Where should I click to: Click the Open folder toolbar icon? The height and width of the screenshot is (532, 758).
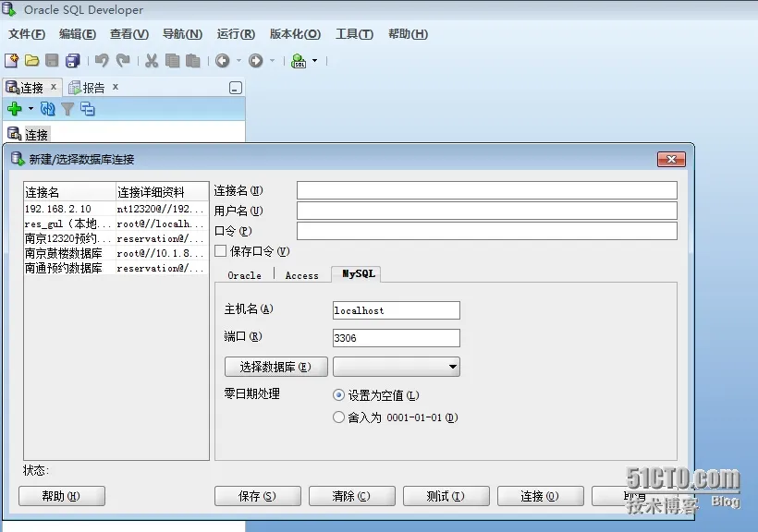click(32, 60)
